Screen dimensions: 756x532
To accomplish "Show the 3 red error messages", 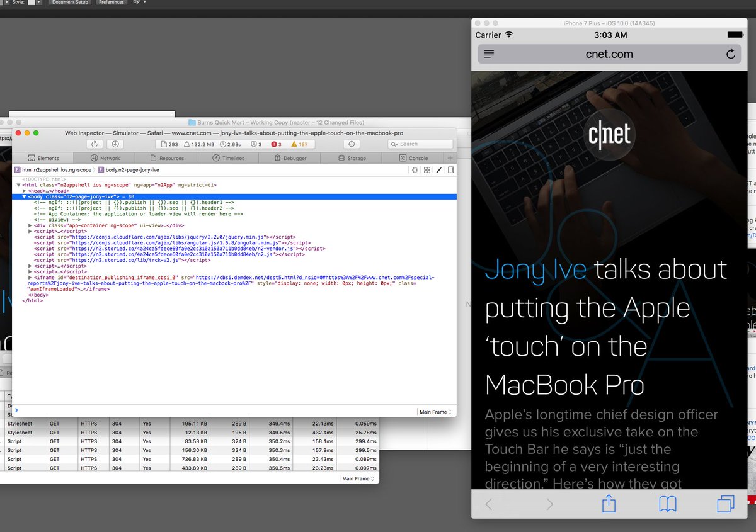I will [x=276, y=144].
